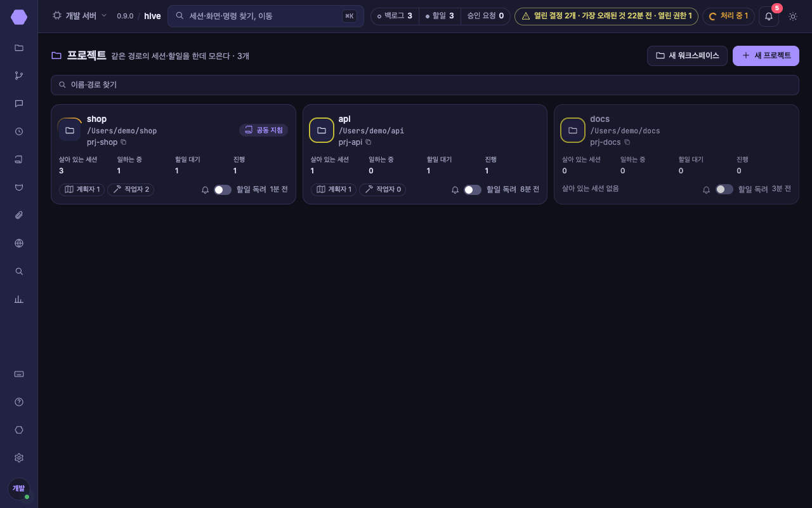Copy the prj-docs ID with the copy icon

click(627, 142)
